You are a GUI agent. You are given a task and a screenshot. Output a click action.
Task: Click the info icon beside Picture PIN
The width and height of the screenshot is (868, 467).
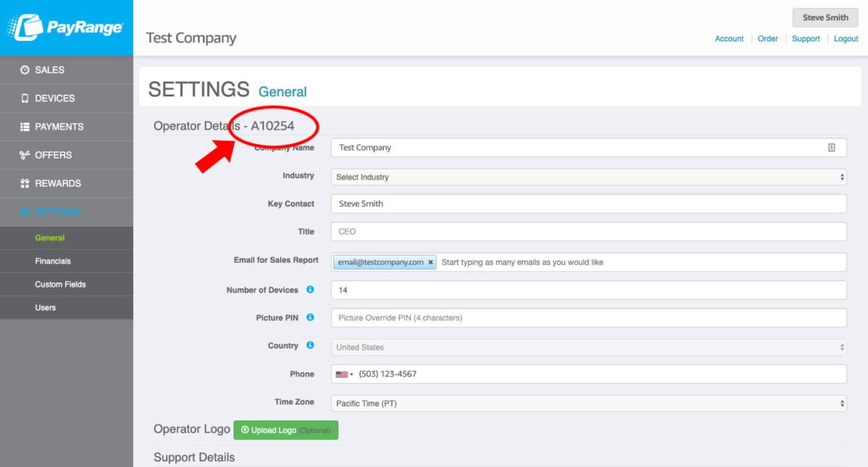(x=310, y=317)
